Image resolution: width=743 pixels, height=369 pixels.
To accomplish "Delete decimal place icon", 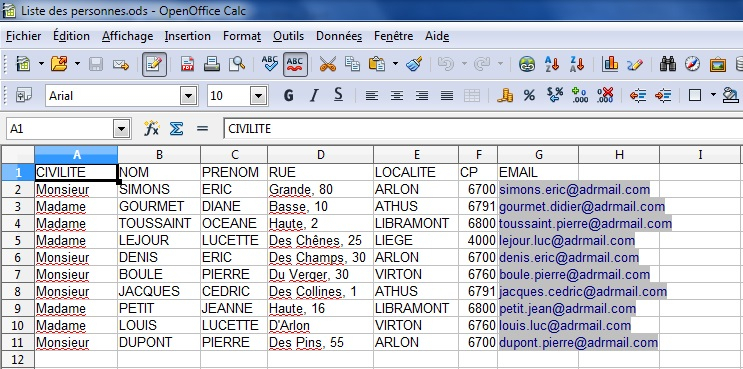I will point(605,95).
